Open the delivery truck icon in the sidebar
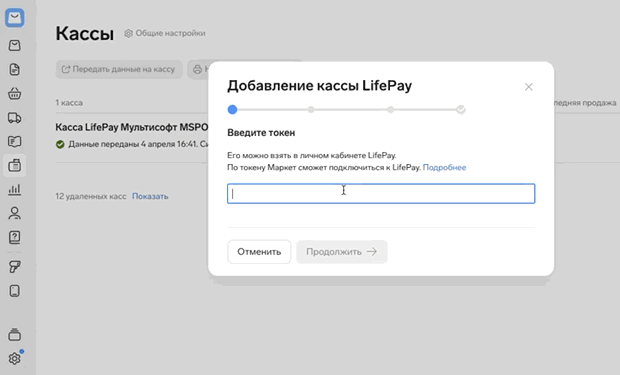620x375 pixels. (15, 117)
